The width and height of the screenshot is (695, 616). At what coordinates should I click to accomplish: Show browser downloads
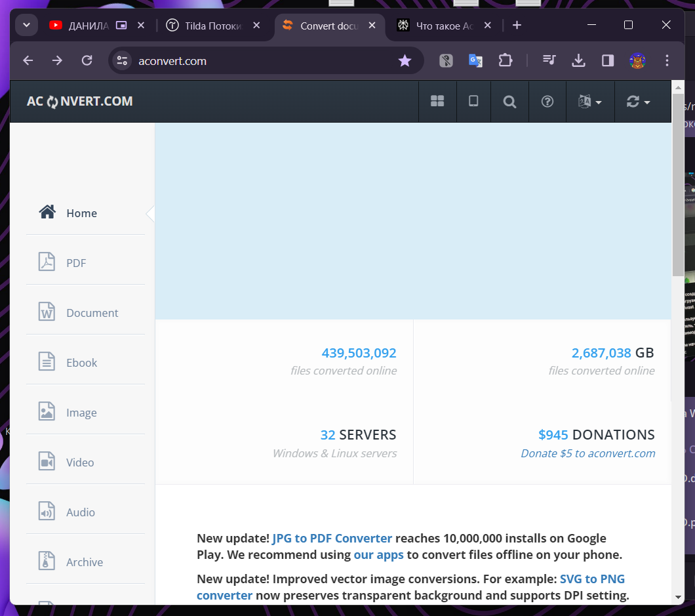pos(578,60)
